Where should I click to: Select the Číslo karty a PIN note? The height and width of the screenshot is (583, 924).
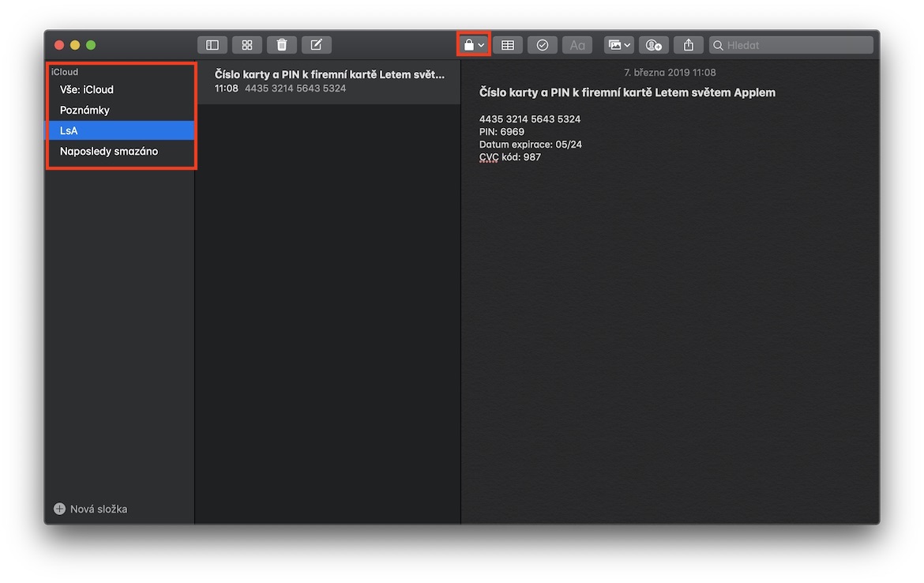(x=329, y=81)
